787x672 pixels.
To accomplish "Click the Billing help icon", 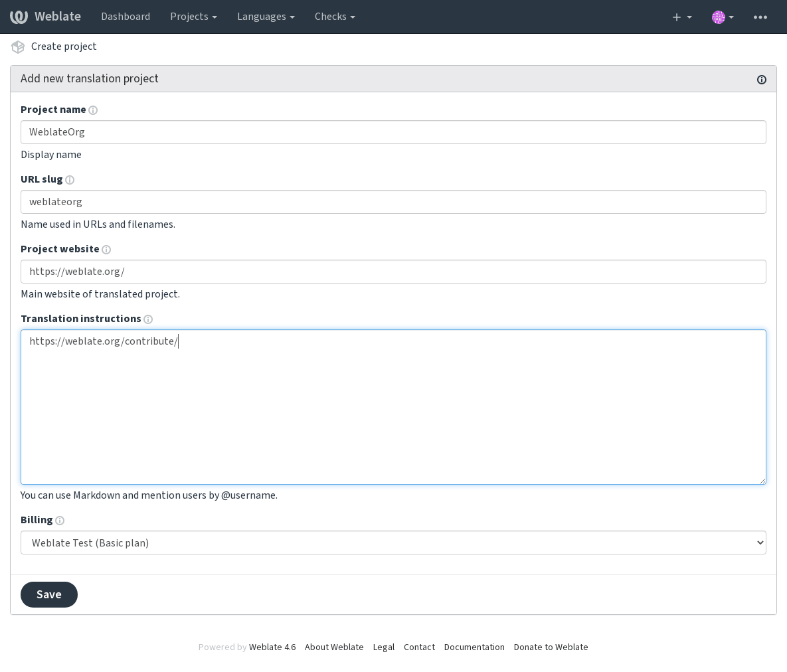I will [60, 521].
